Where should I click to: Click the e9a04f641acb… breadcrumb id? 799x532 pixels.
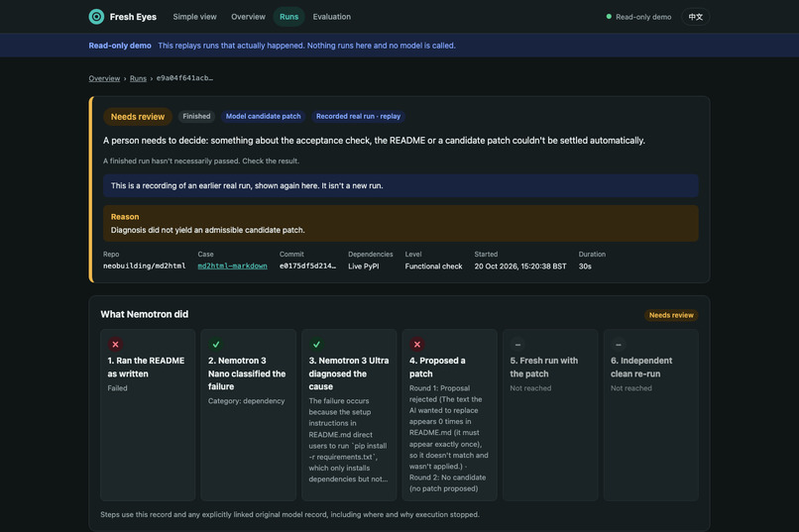[x=184, y=78]
